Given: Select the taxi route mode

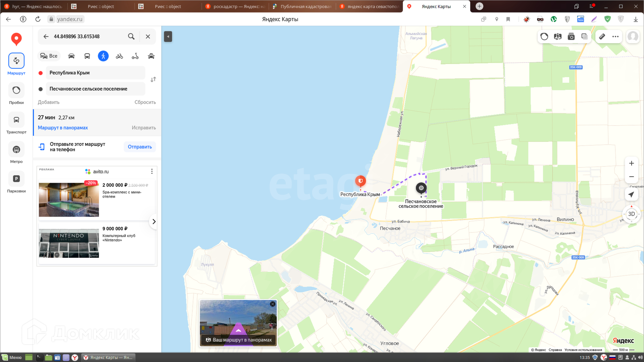Looking at the screenshot, I should (x=151, y=56).
